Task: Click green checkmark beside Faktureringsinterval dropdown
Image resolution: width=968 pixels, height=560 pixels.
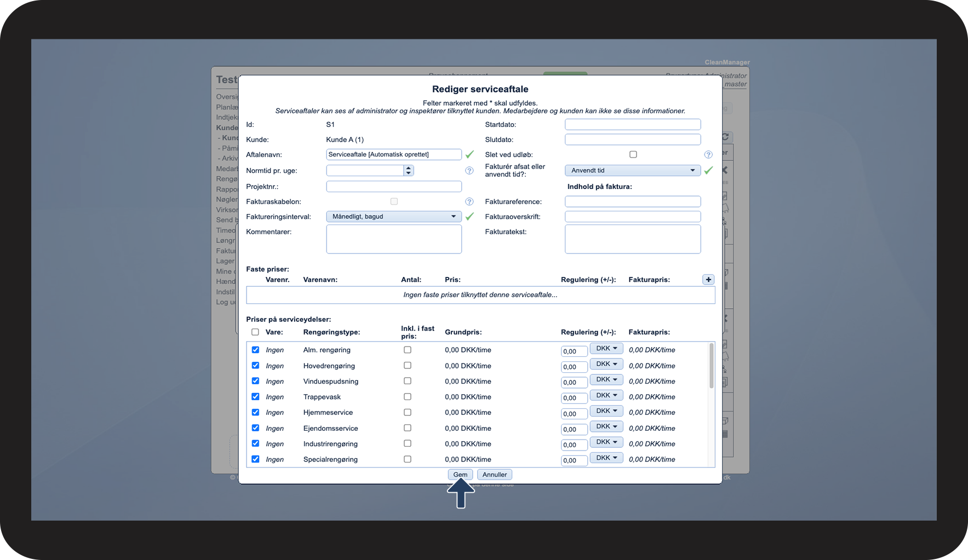Action: click(x=469, y=217)
